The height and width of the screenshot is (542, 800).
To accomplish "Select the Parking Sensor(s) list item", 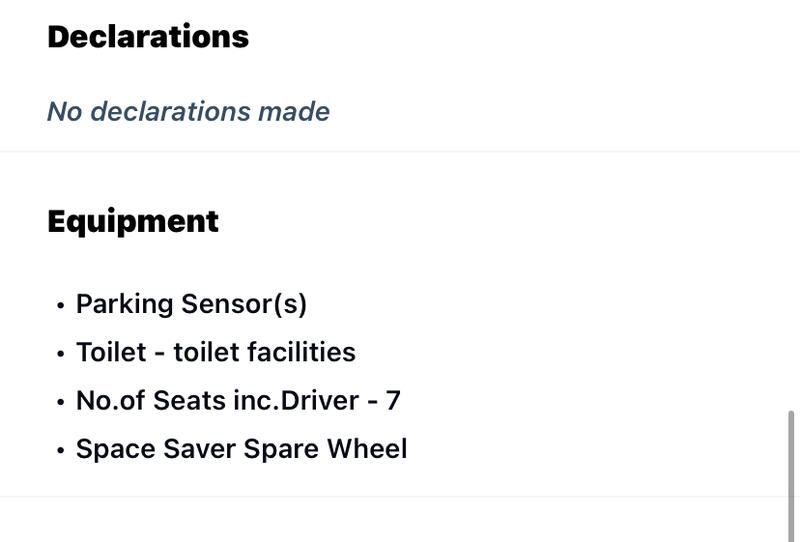I will (191, 305).
